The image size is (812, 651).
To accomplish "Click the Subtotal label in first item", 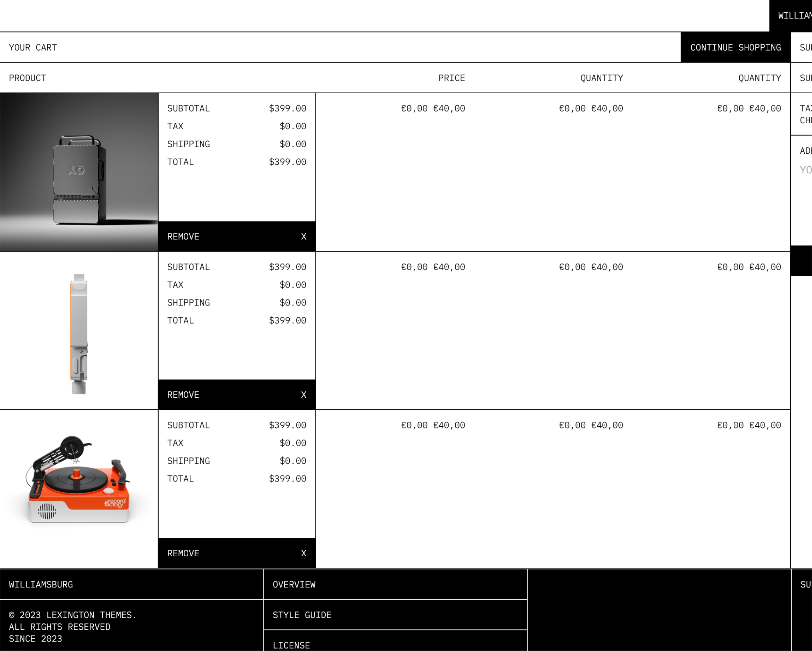I will tap(188, 108).
